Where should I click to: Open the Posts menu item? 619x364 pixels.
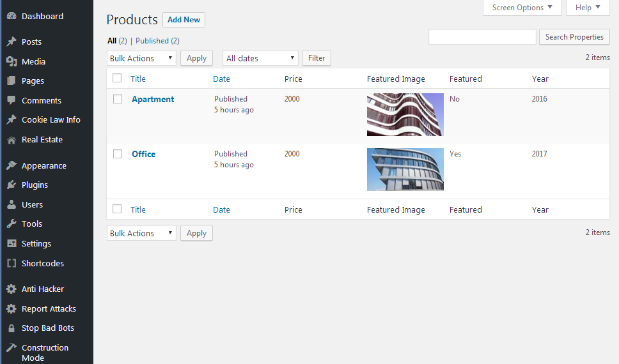(31, 42)
